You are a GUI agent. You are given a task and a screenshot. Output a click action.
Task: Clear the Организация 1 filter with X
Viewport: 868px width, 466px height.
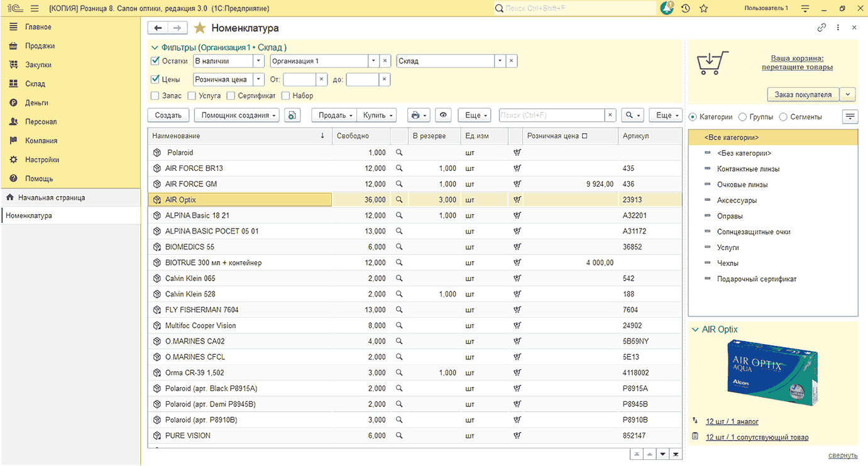pos(385,61)
